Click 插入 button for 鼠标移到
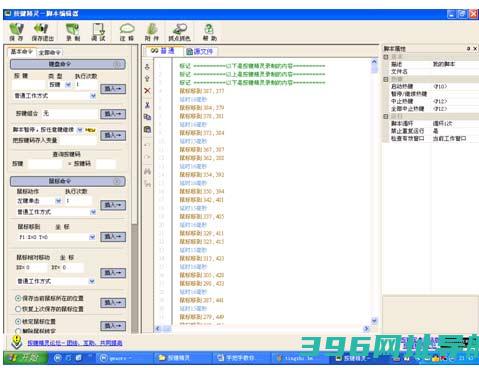The width and height of the screenshot is (479, 368). pos(113,237)
